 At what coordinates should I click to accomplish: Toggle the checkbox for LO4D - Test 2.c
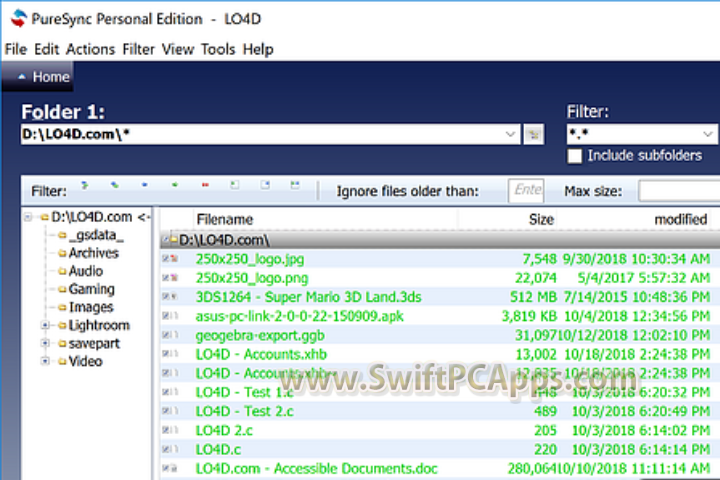coord(166,411)
